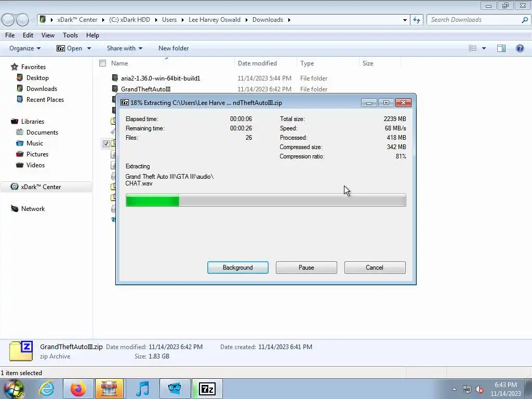This screenshot has height=399, width=532.
Task: Launch Internet Explorer from the taskbar
Action: click(46, 389)
